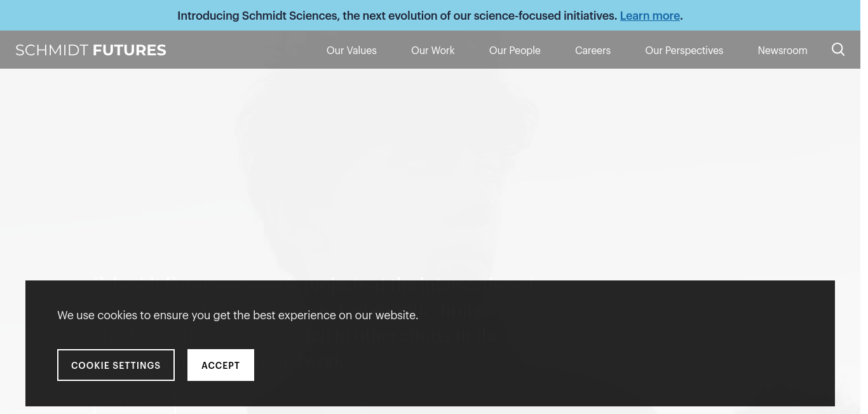Accept cookies with the Accept button

220,365
